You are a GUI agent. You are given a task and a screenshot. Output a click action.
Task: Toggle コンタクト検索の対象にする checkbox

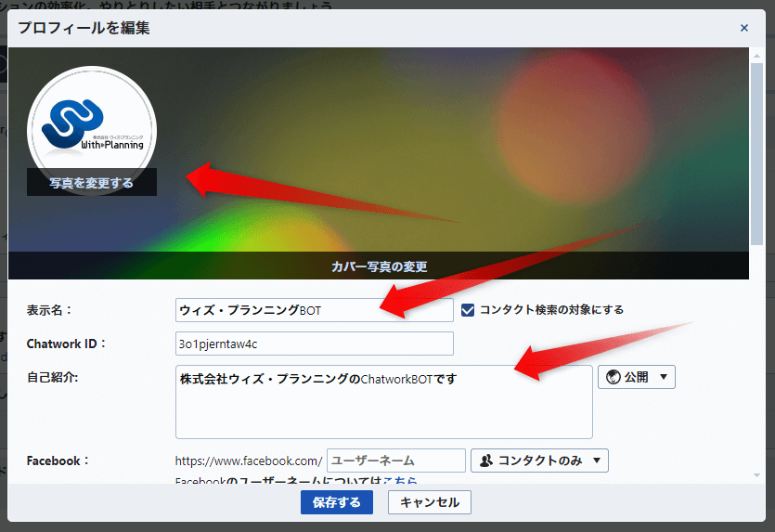click(x=468, y=310)
